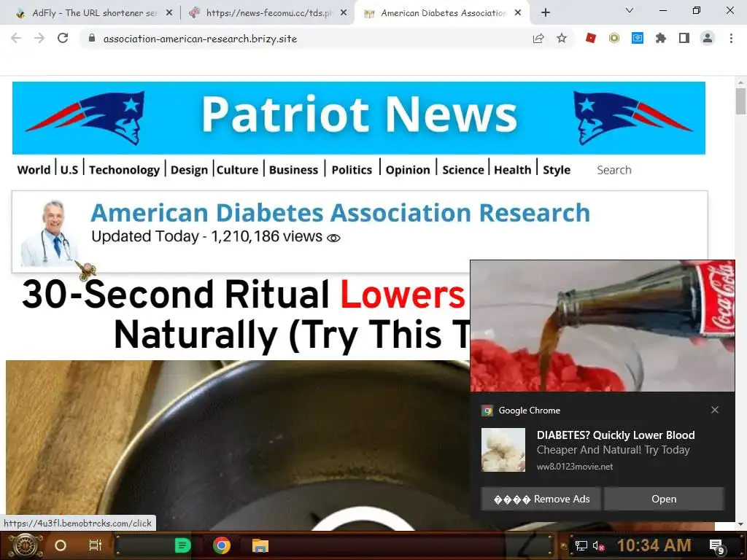Click the lock icon in address bar
Viewport: 747px width, 560px height.
tap(92, 38)
